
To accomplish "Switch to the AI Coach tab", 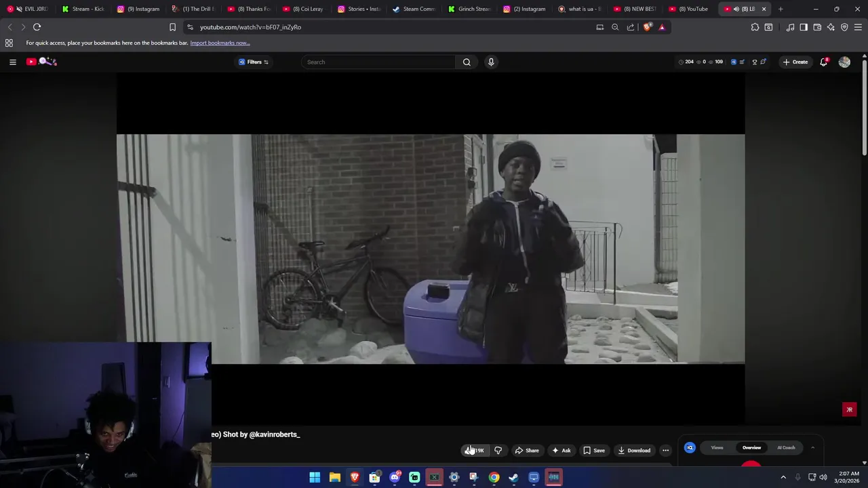I will pyautogui.click(x=786, y=447).
